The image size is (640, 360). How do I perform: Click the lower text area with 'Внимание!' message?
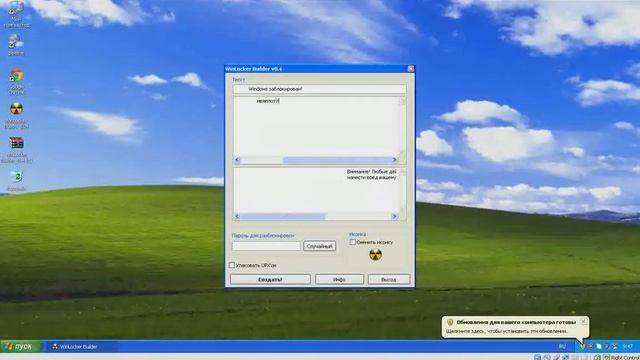[x=316, y=190]
